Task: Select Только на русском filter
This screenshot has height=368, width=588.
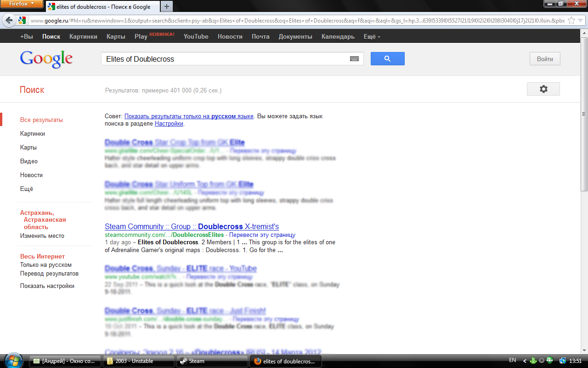Action: (x=46, y=265)
